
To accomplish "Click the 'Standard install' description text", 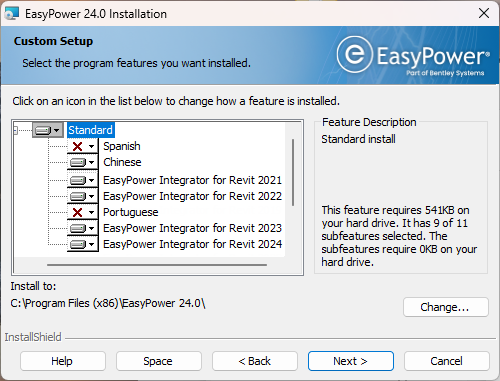I will click(358, 139).
